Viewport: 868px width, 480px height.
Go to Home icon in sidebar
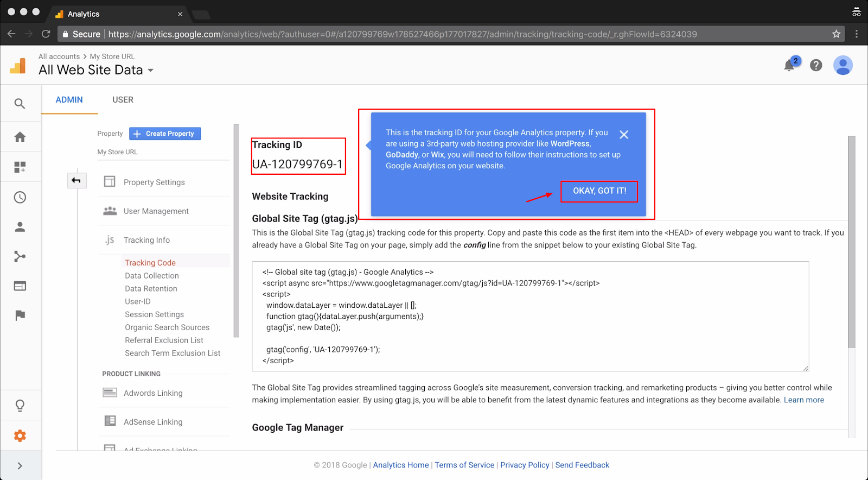[x=20, y=137]
